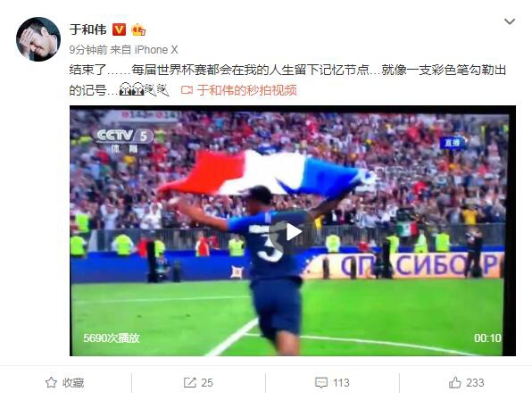Click the video camera icon before 秒拍视频
The height and width of the screenshot is (400, 532).
[187, 90]
